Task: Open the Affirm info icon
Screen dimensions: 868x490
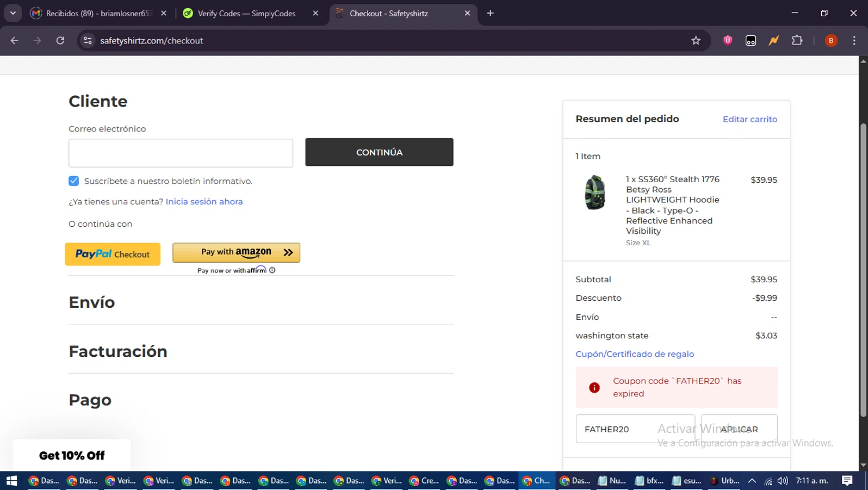Action: tap(272, 270)
